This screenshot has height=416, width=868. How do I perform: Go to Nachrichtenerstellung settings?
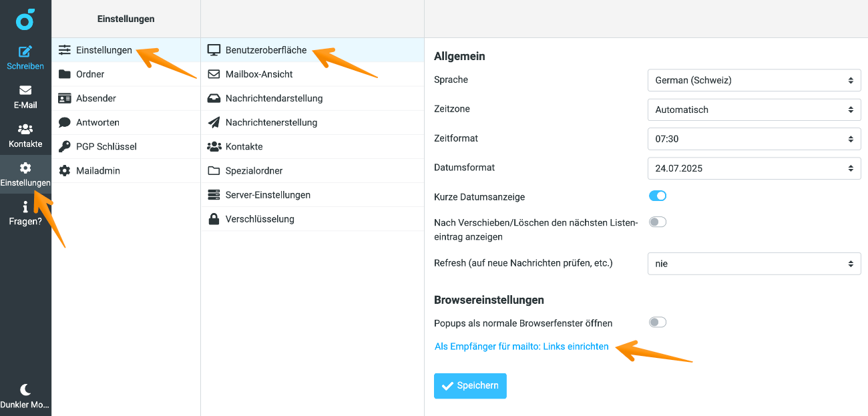(x=271, y=122)
